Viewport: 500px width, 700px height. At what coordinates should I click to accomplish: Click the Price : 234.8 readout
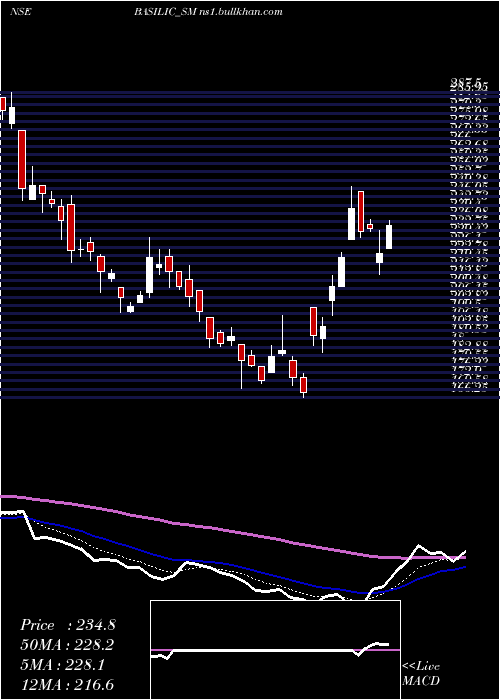click(68, 625)
